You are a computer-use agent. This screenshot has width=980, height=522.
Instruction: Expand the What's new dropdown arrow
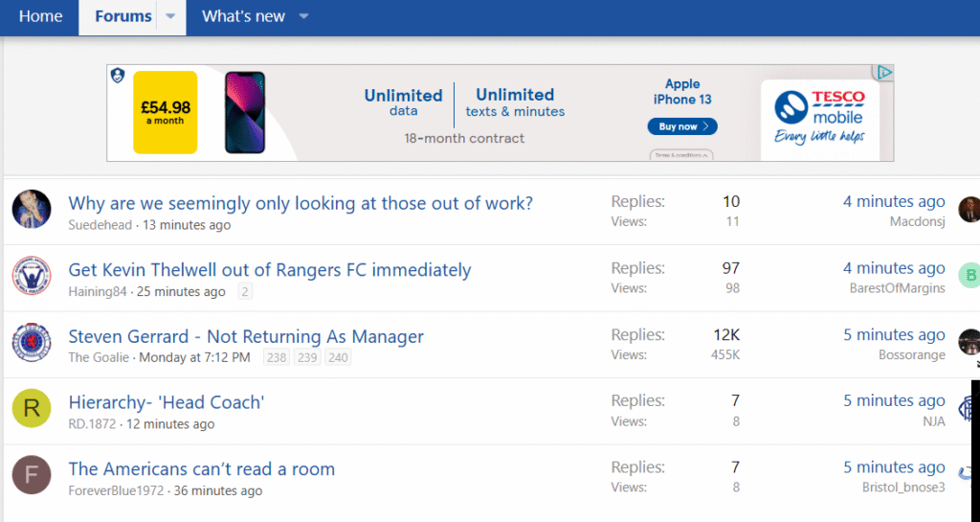[x=303, y=17]
